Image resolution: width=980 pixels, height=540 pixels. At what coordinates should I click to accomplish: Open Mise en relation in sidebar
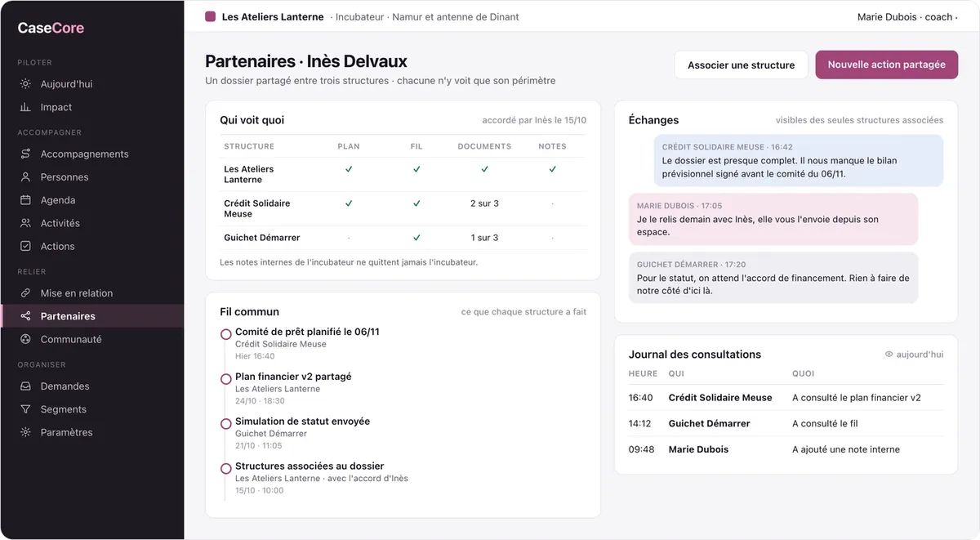point(91,293)
